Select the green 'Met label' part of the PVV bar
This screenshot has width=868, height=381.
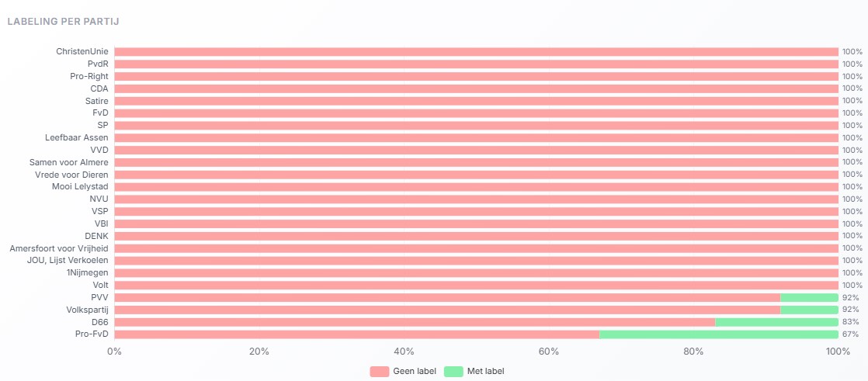809,297
